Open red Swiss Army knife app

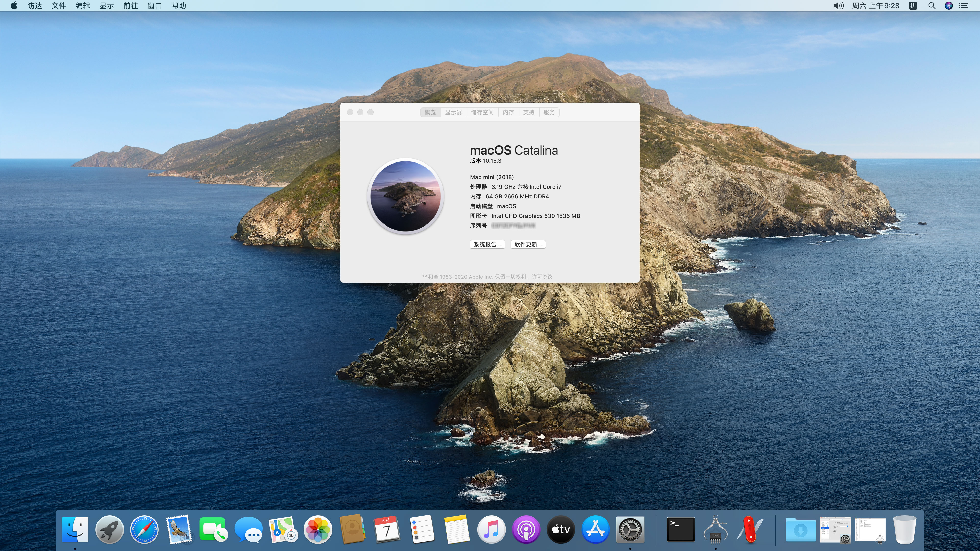[x=750, y=529]
